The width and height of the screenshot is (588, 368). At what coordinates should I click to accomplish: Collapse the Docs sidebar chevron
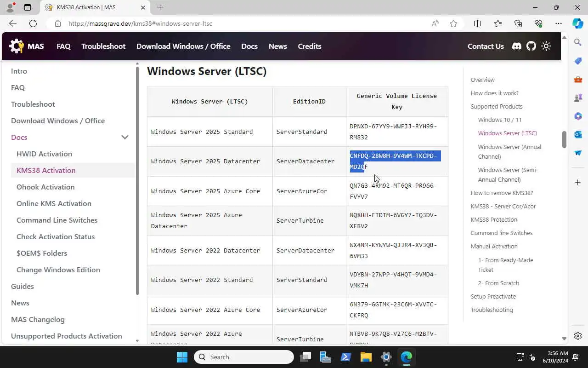point(124,137)
